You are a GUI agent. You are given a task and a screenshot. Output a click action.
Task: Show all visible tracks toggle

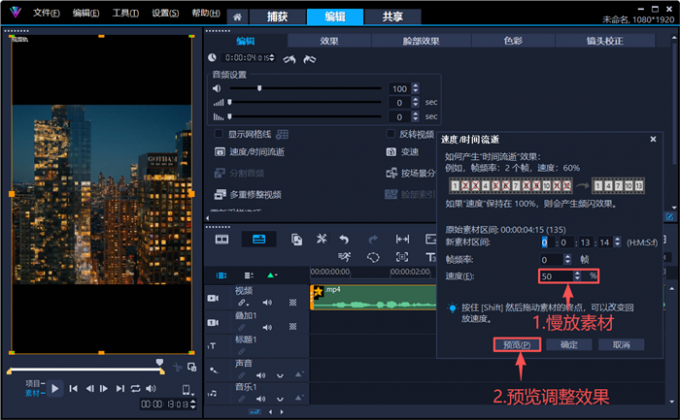[221, 276]
